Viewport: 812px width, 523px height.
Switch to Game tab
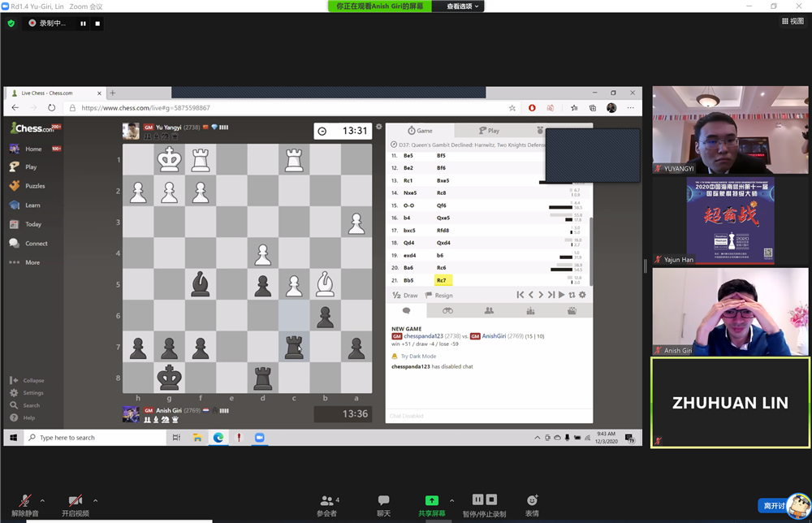(420, 131)
